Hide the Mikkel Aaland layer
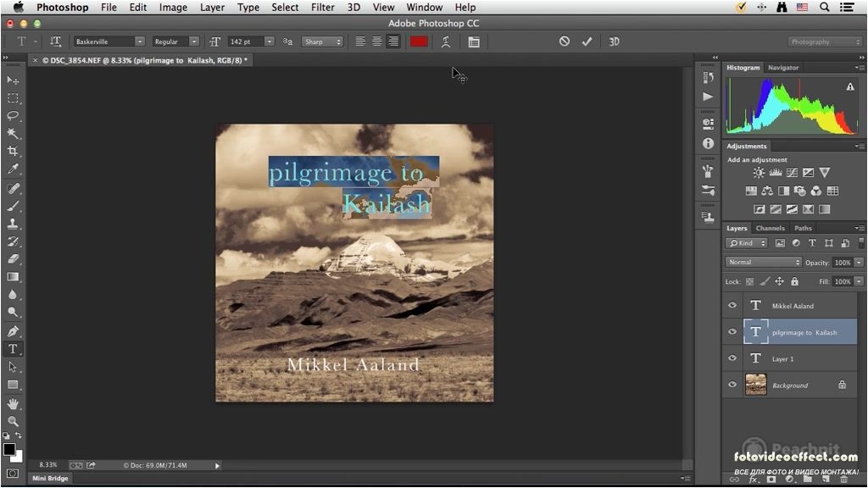Screen dimensions: 868x488 click(x=732, y=305)
